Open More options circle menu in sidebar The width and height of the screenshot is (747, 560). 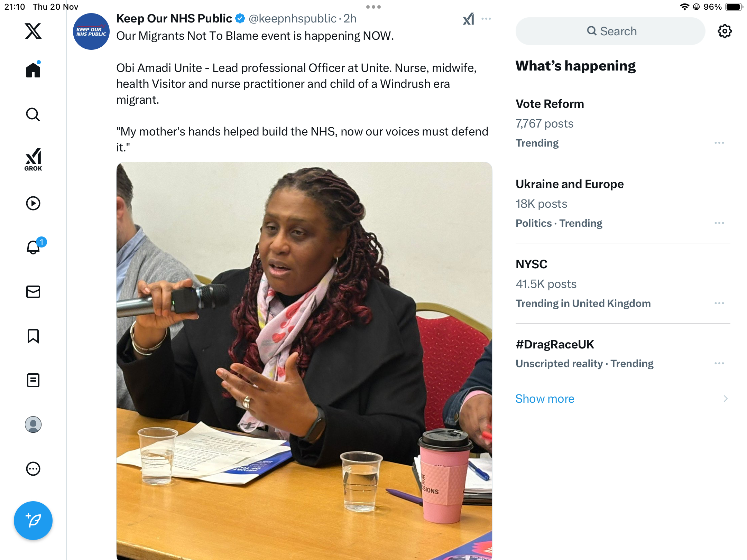(x=33, y=469)
